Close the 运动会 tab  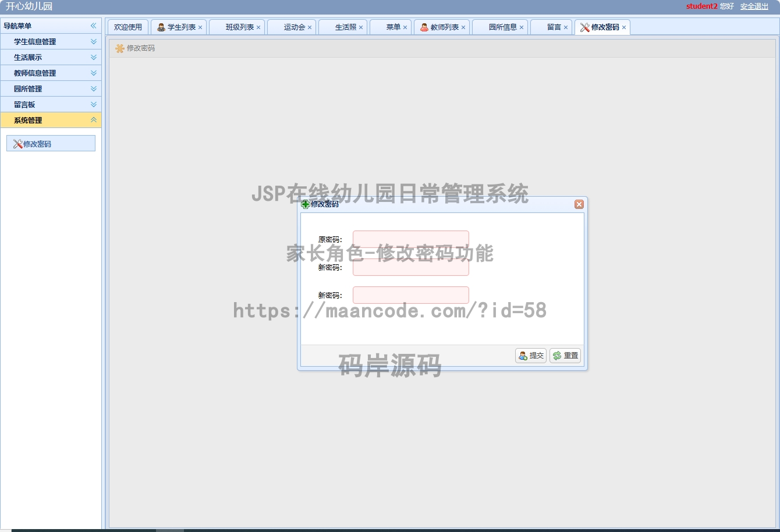pos(310,27)
